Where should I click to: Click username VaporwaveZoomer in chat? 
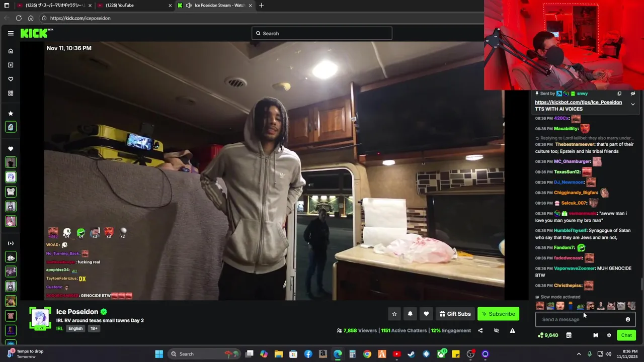pos(575,268)
